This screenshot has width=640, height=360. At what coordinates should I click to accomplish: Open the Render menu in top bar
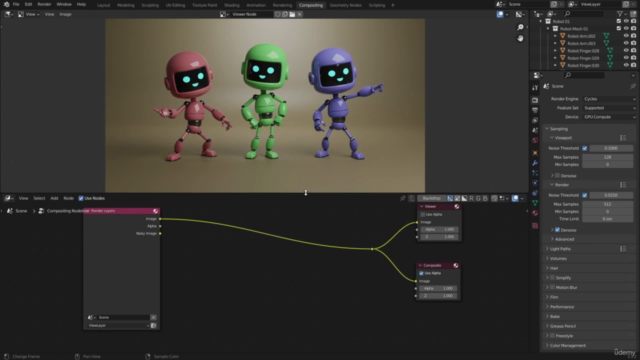44,4
